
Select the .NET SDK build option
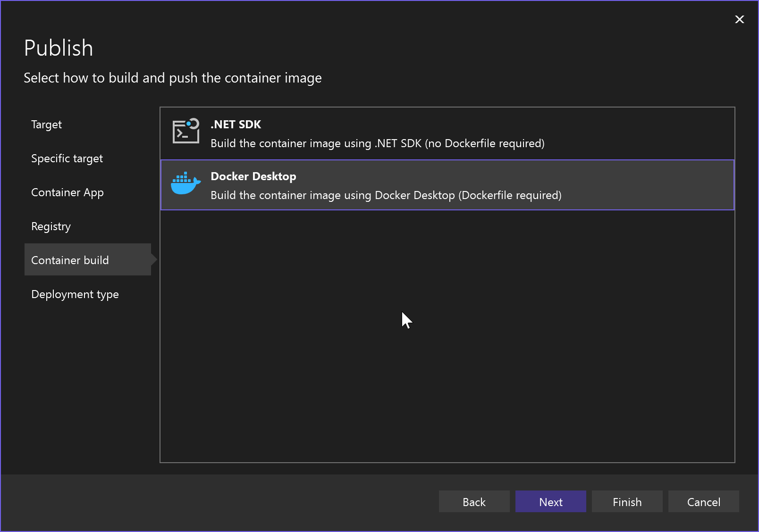378,133
